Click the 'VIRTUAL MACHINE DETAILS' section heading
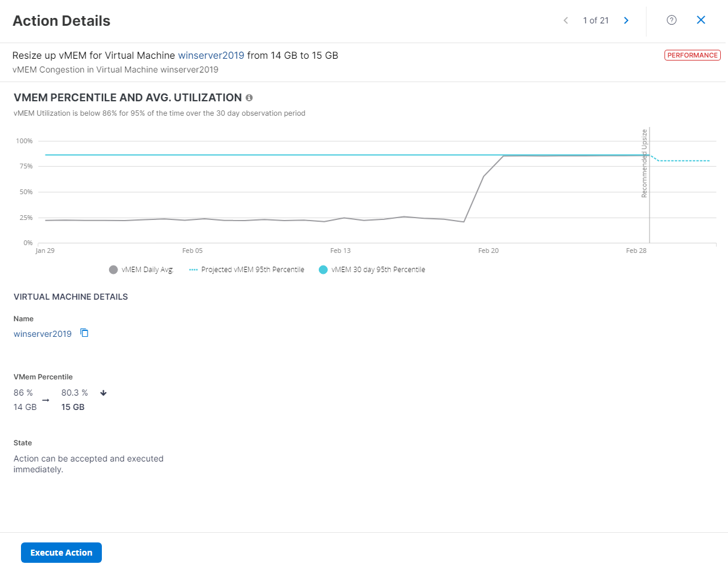The height and width of the screenshot is (570, 728). click(71, 297)
